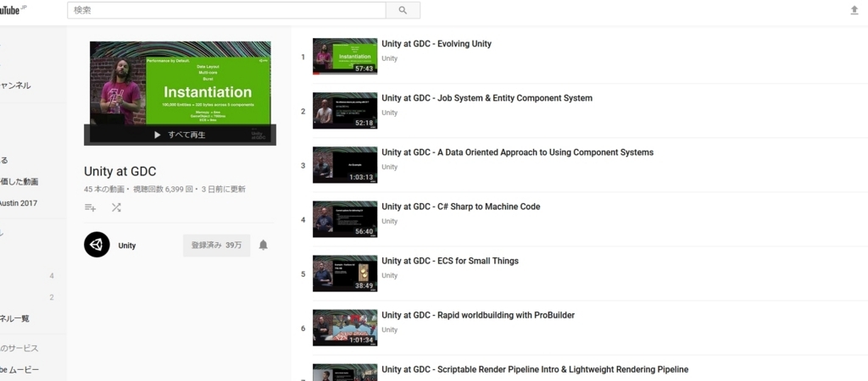The width and height of the screenshot is (868, 381).
Task: Open the ムービー sidebar item
Action: coord(19,369)
